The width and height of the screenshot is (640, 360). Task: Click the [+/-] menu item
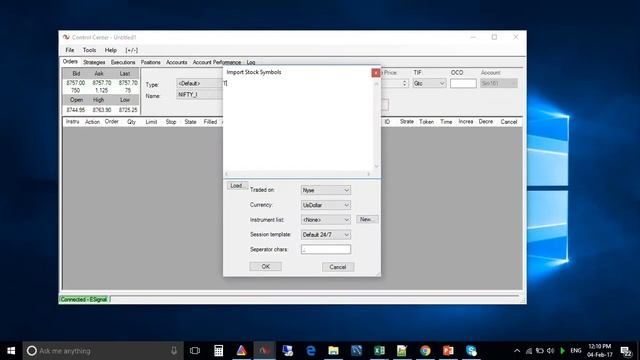131,50
